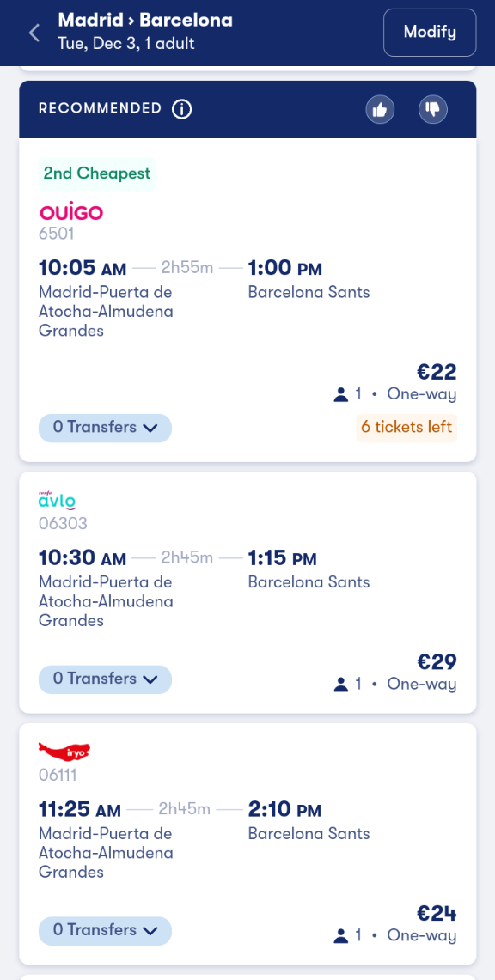Open the 11:25 AM iryo departure
The width and height of the screenshot is (495, 980).
pos(80,809)
